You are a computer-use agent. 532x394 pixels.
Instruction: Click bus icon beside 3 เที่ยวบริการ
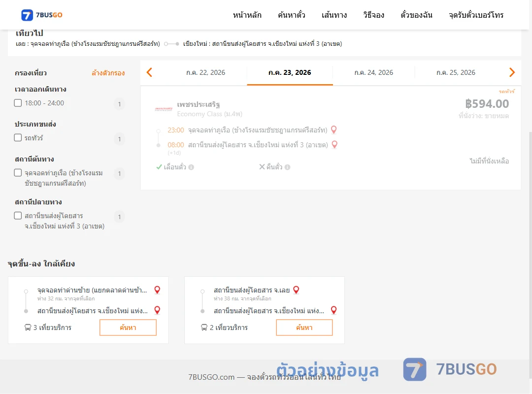28,328
